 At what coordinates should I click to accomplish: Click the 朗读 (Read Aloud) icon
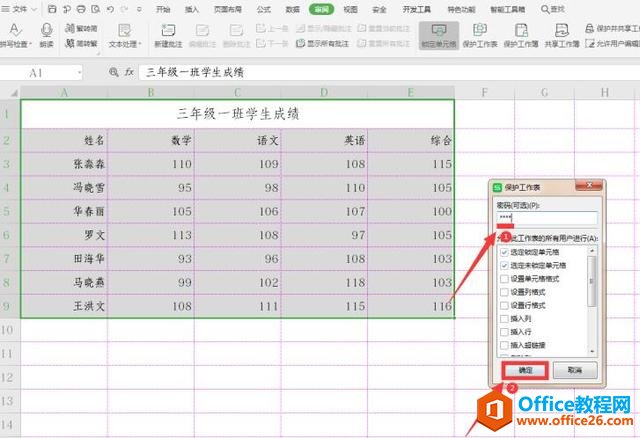point(47,33)
